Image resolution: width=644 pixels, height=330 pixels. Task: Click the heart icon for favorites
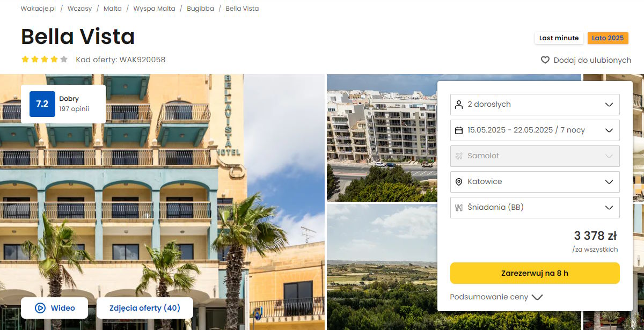(x=545, y=60)
